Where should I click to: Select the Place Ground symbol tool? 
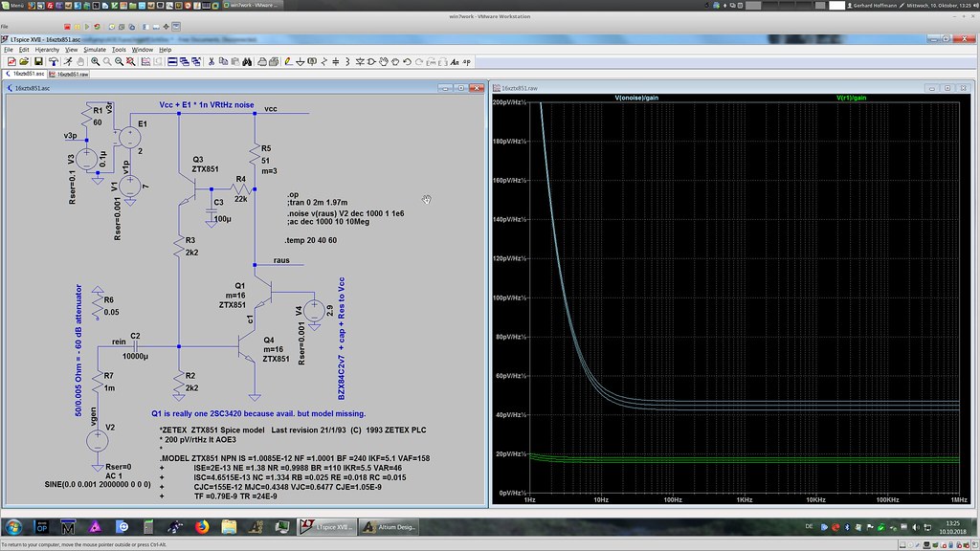click(300, 61)
